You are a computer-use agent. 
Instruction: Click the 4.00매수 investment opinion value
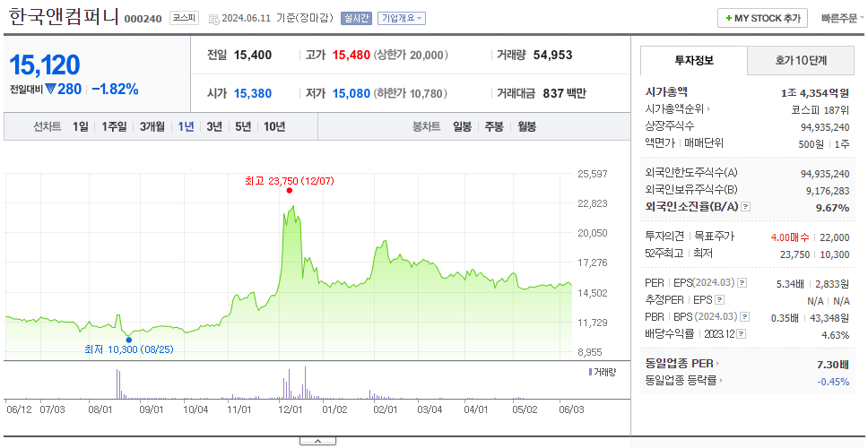(x=790, y=237)
